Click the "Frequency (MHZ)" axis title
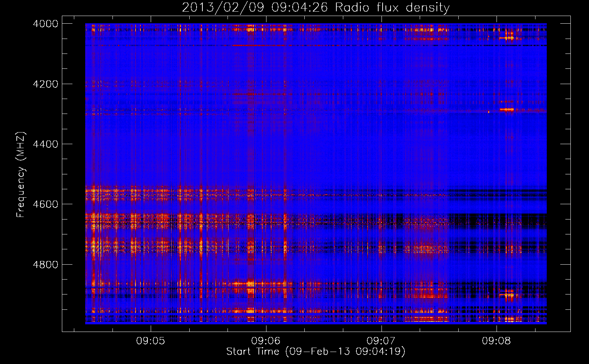The height and width of the screenshot is (364, 589). pos(21,175)
